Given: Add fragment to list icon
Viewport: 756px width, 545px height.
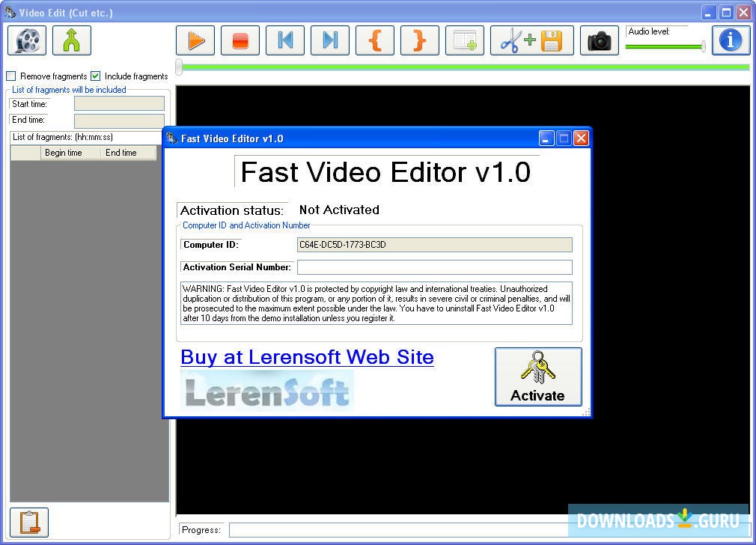Looking at the screenshot, I should click(464, 40).
